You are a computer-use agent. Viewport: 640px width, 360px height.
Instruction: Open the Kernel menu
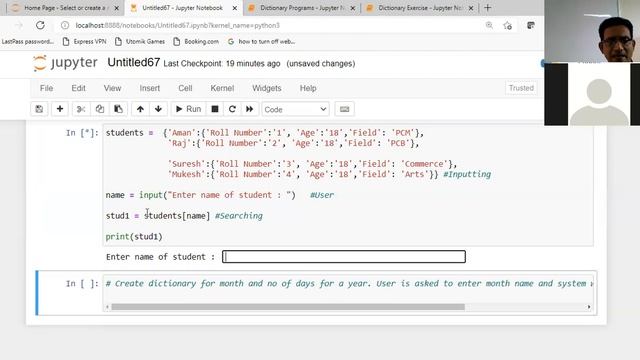pos(222,88)
